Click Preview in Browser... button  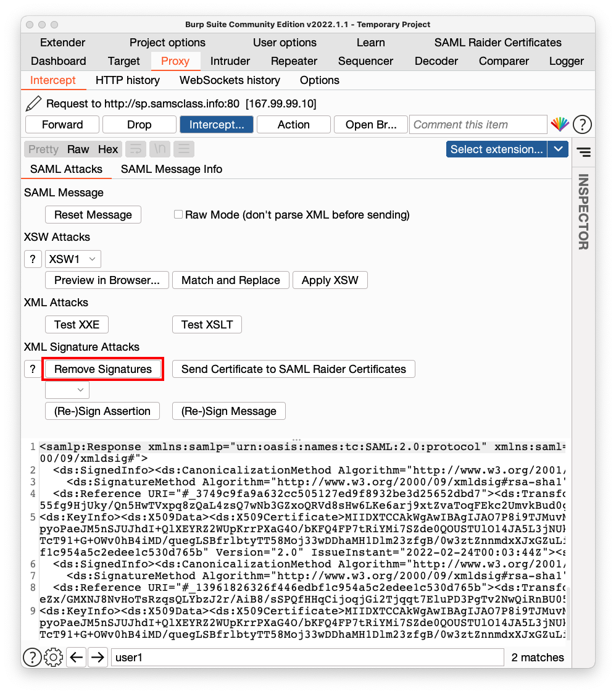coord(107,280)
